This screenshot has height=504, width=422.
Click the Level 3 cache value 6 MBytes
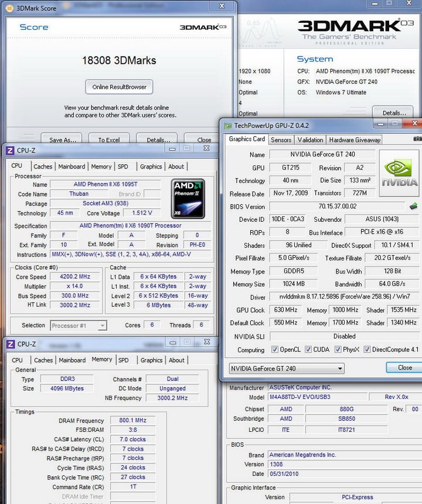158,305
